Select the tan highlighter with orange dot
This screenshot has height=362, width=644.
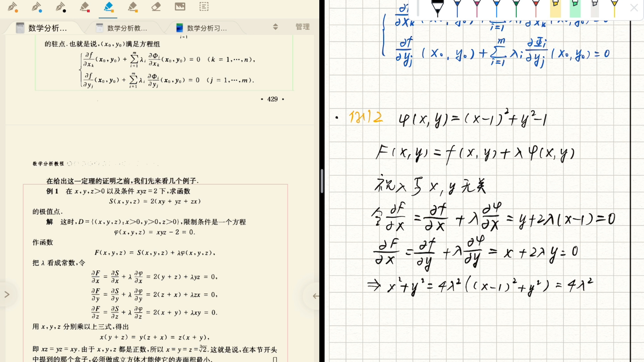132,7
